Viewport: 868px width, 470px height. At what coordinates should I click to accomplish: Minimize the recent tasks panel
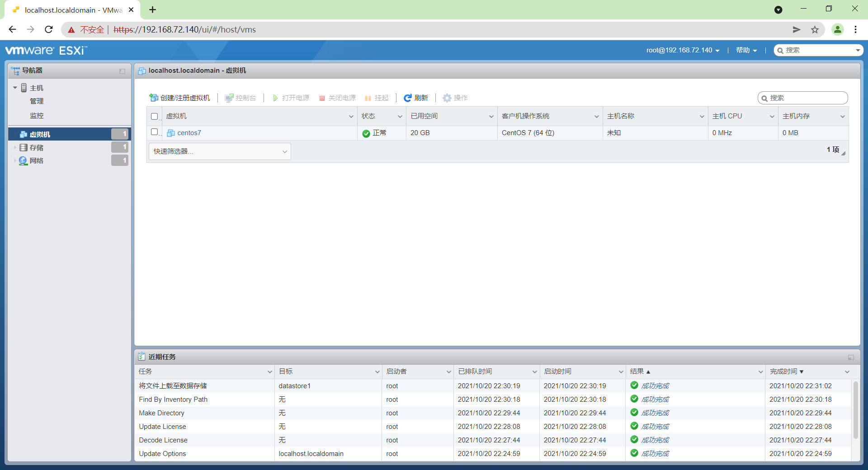(x=851, y=357)
